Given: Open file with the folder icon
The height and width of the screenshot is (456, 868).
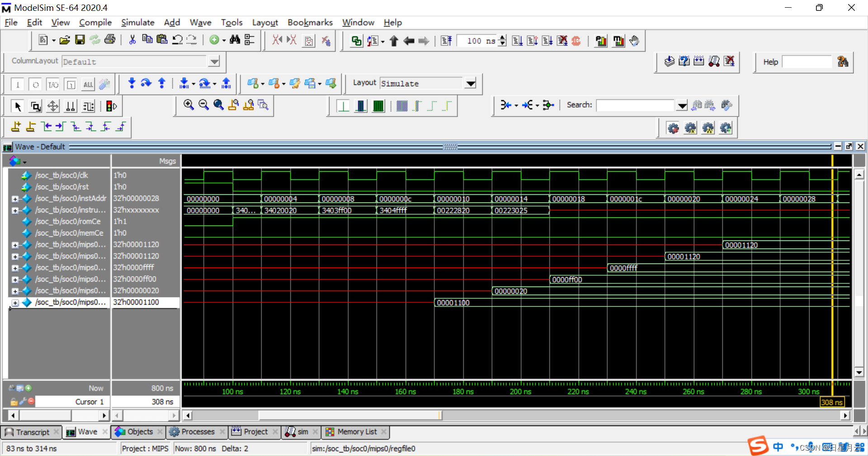Looking at the screenshot, I should coord(65,40).
